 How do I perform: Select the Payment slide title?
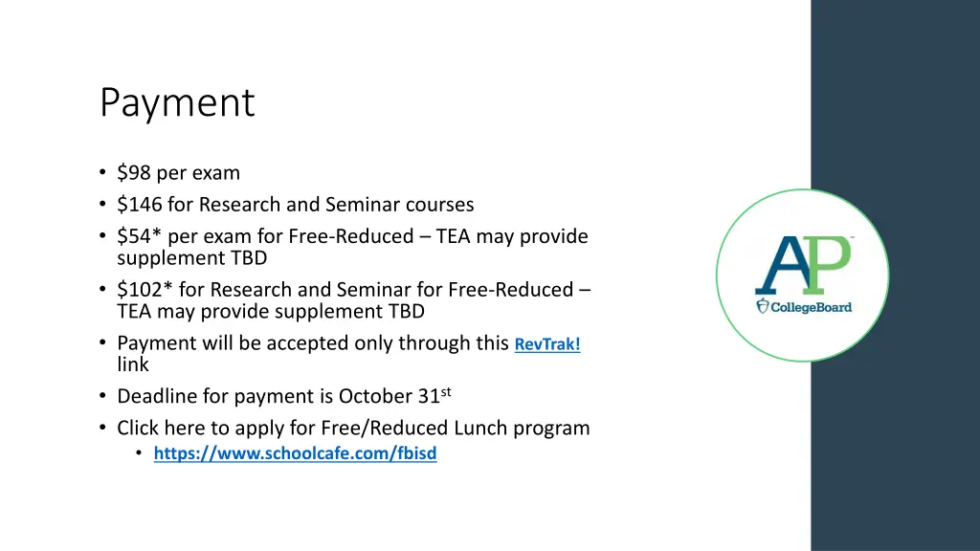[x=177, y=102]
